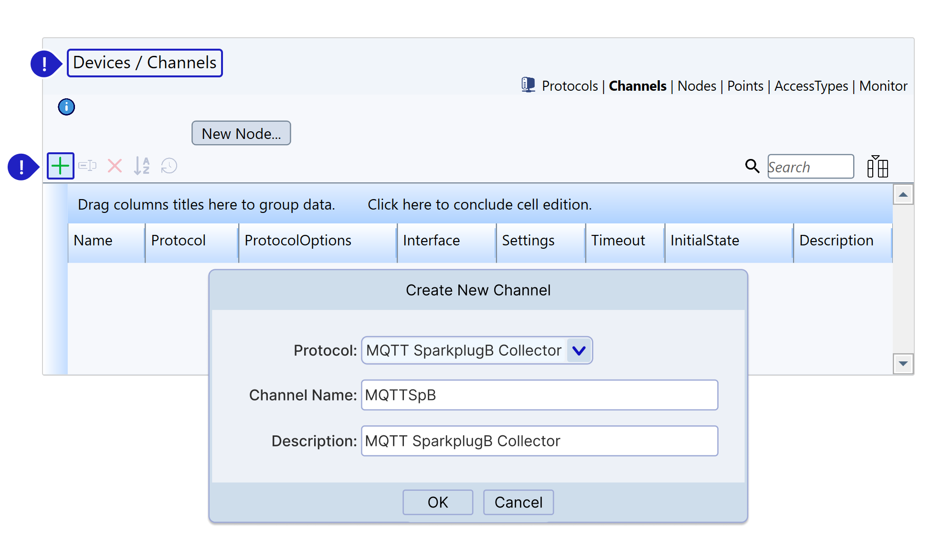Viewport: 952px width, 560px height.
Task: Click the Search input field
Action: click(811, 167)
